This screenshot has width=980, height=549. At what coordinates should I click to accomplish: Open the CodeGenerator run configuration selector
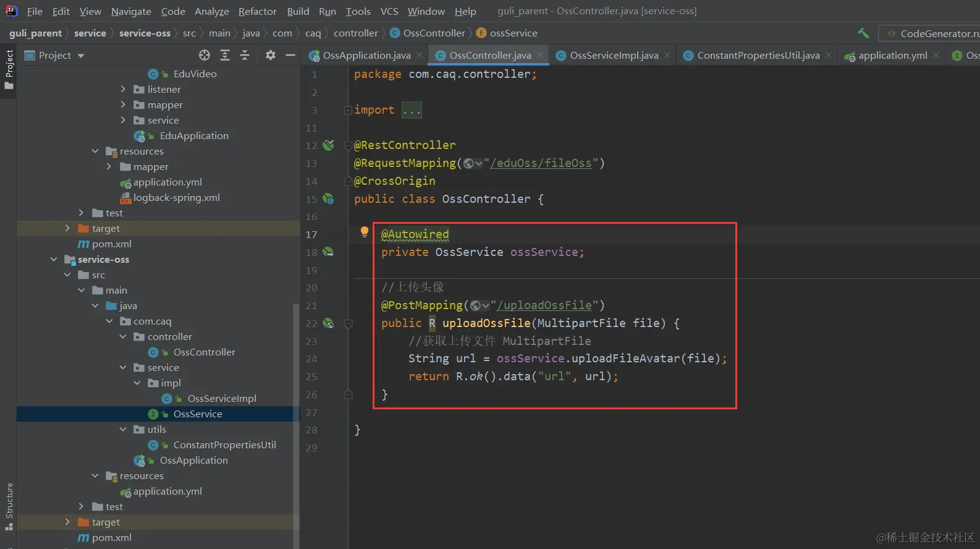pos(933,33)
